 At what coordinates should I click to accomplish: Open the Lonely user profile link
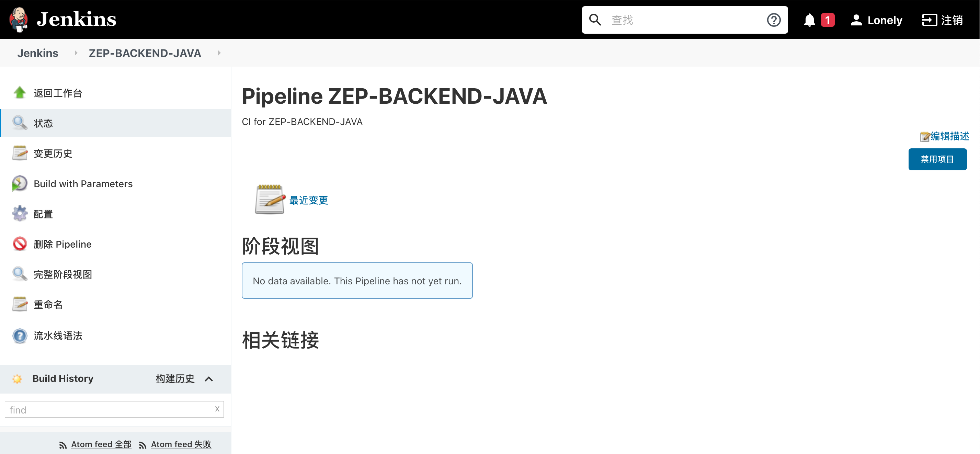pos(885,20)
